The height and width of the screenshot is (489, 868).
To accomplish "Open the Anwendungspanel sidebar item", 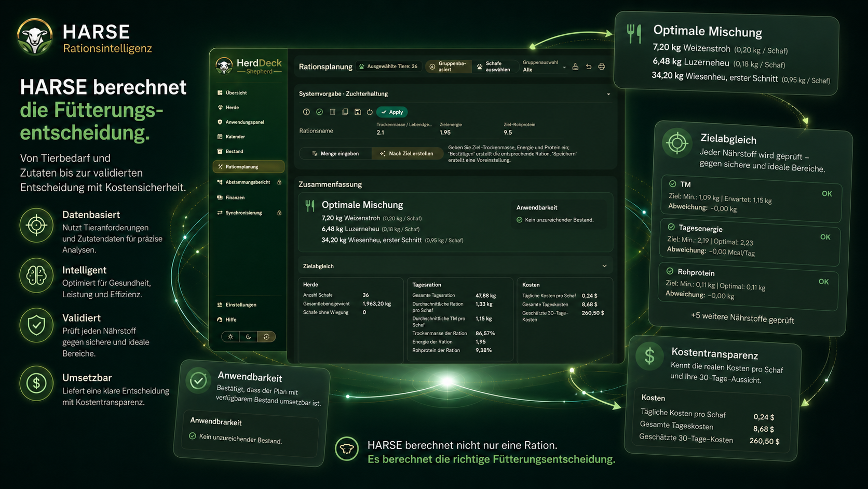I will (241, 122).
